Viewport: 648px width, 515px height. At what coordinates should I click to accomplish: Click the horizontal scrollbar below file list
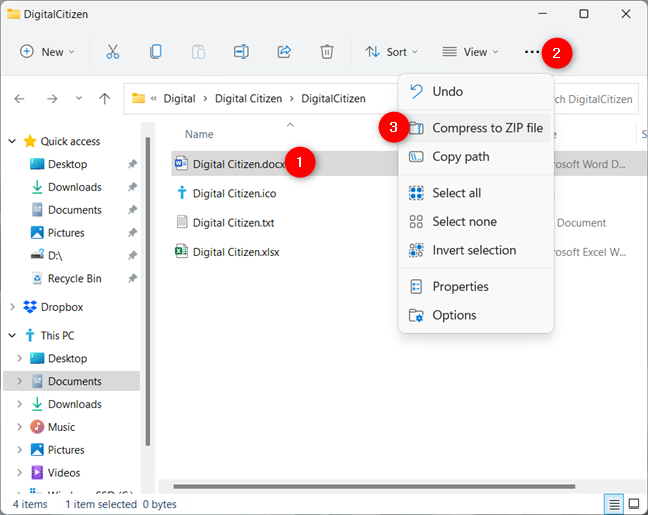tap(374, 486)
